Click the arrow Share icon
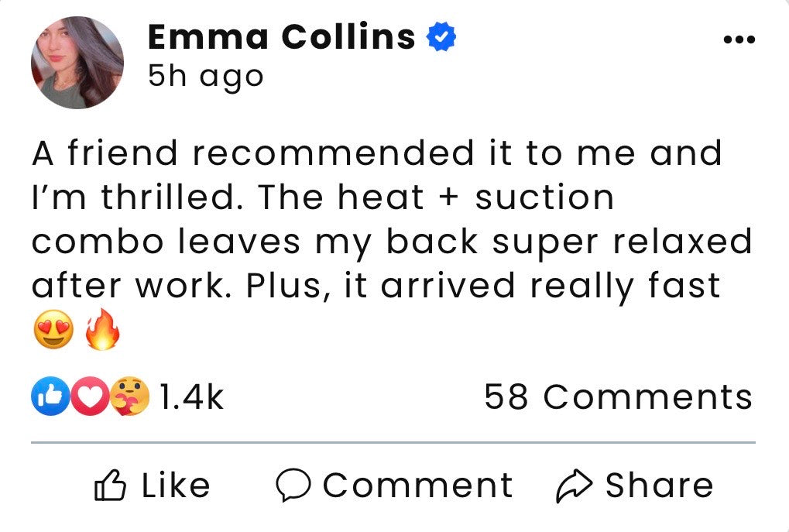The height and width of the screenshot is (532, 789). (x=575, y=486)
